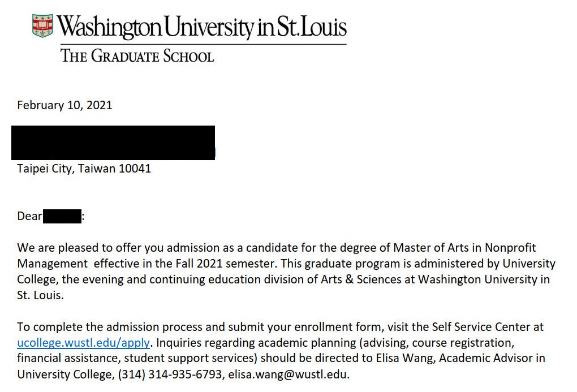Click the Washington University in St. Louis wordmark

coord(203,27)
